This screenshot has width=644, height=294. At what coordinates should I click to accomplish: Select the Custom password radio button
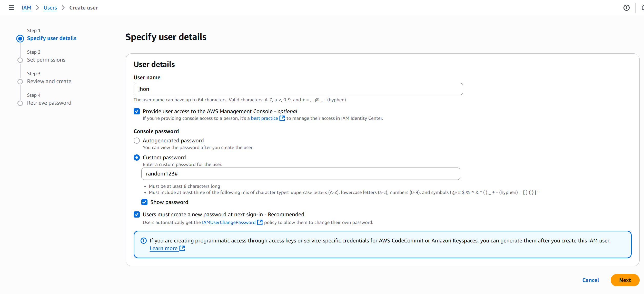point(137,158)
